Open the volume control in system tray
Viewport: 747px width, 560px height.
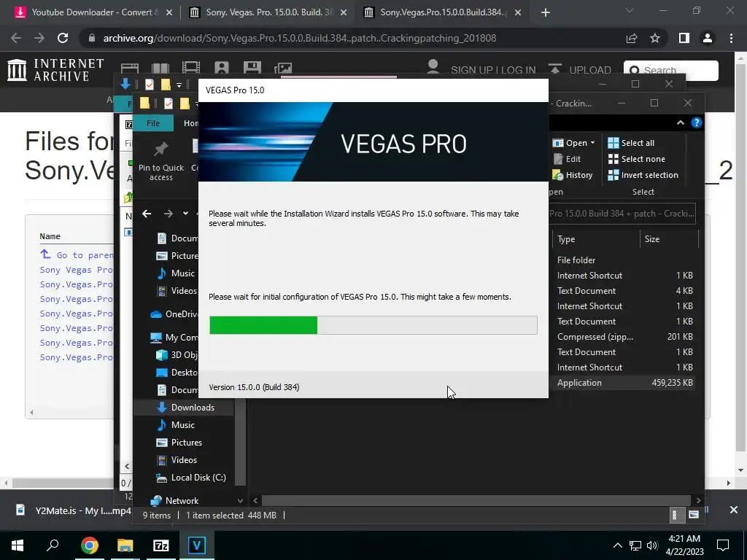click(652, 545)
